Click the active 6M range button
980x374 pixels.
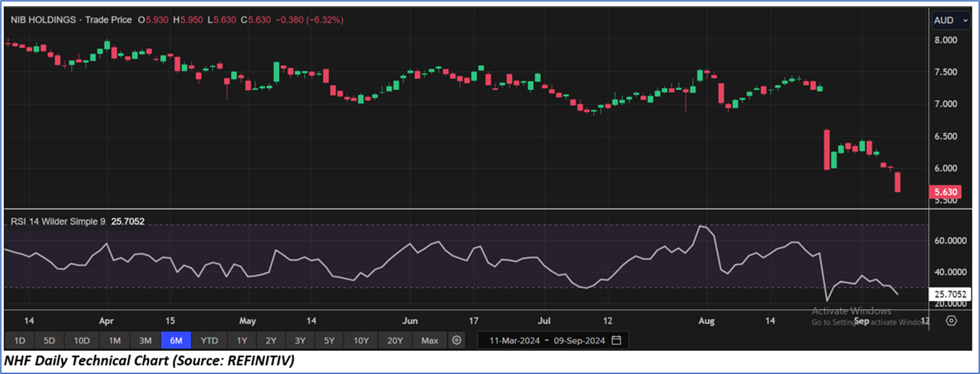pos(176,340)
